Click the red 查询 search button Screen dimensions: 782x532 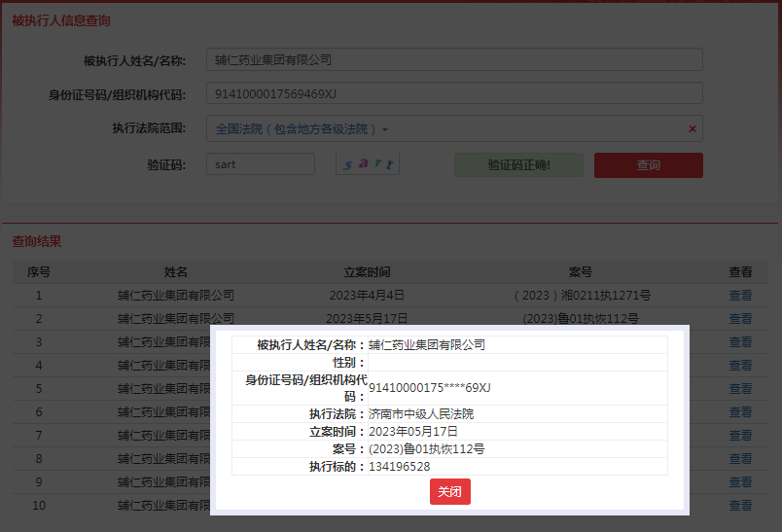(x=649, y=165)
